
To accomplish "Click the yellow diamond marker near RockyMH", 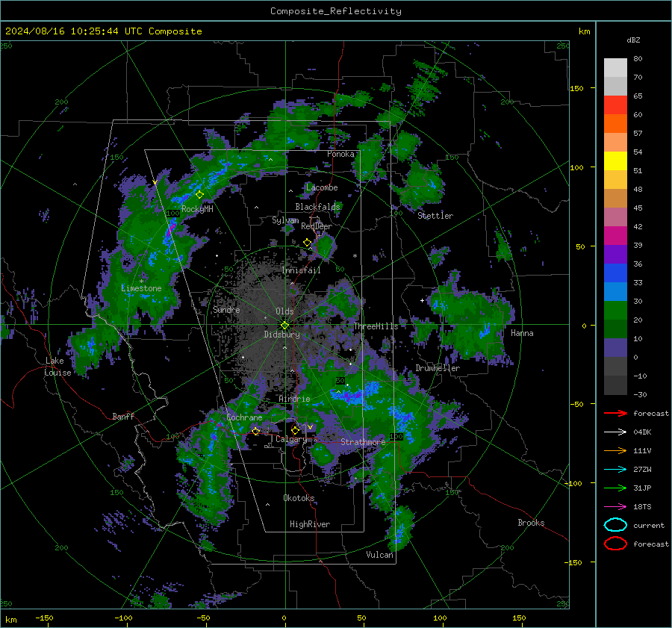I will tap(199, 195).
